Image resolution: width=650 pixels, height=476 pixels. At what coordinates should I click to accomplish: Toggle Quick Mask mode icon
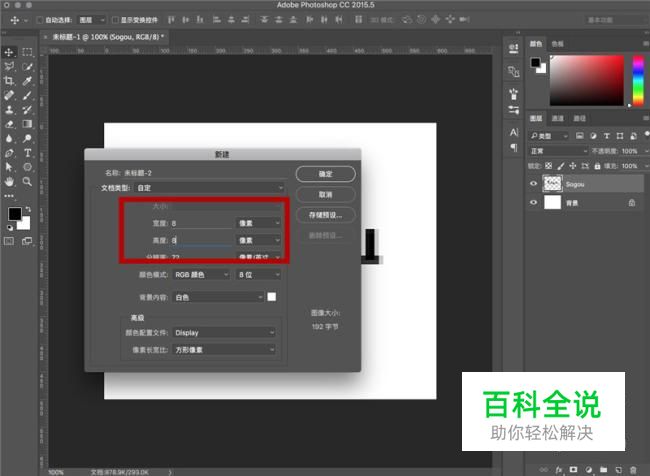coord(9,241)
